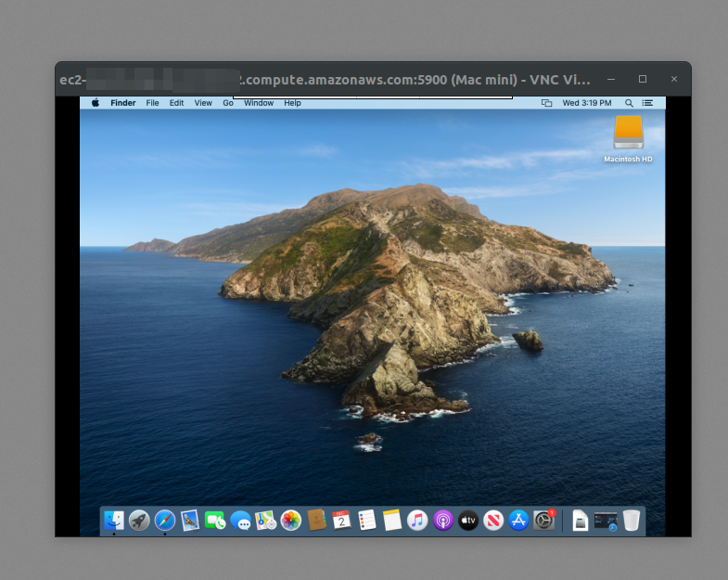The image size is (728, 580).
Task: Maximize the VNC Viewer window
Action: point(643,79)
